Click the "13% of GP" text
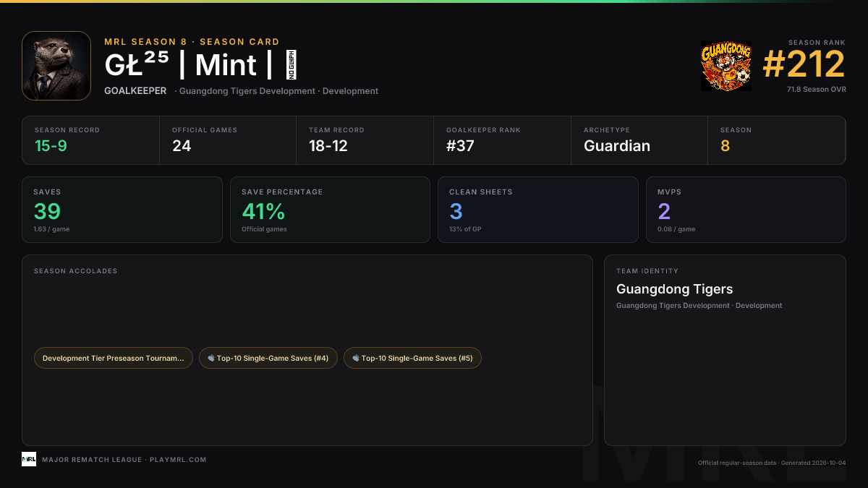Viewport: 868px width, 488px height. tap(464, 229)
